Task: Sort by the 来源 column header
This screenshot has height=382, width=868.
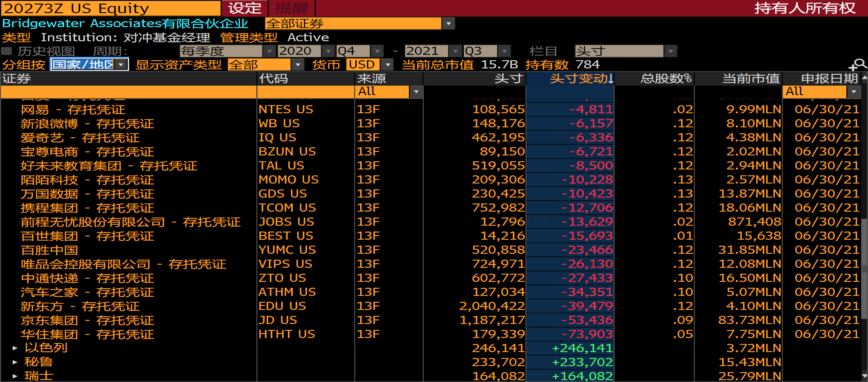Action: [x=389, y=79]
